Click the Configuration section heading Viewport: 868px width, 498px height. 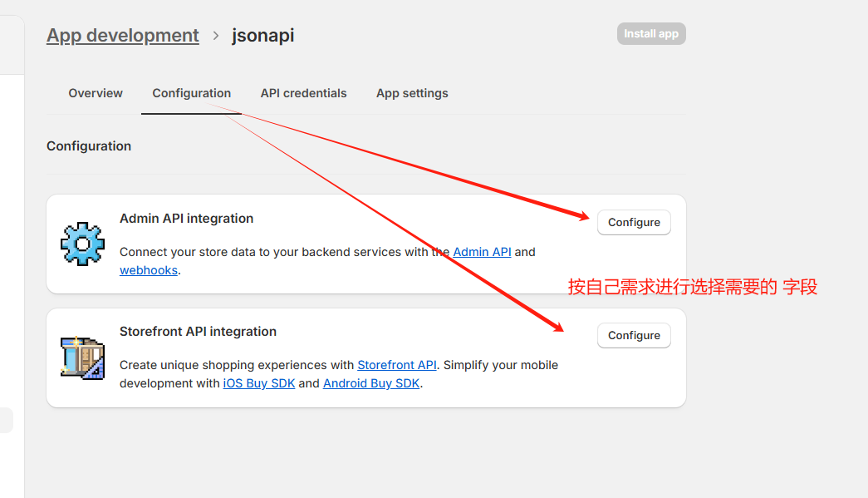[89, 146]
